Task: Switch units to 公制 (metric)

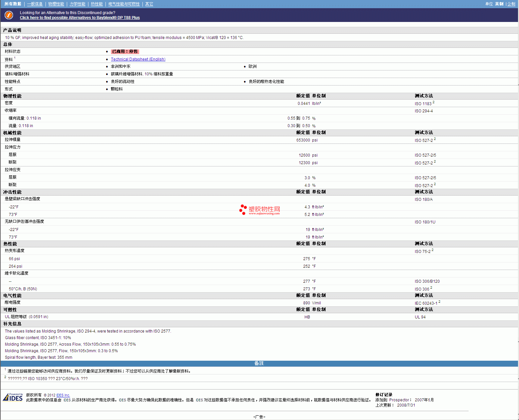Action: [x=511, y=4]
